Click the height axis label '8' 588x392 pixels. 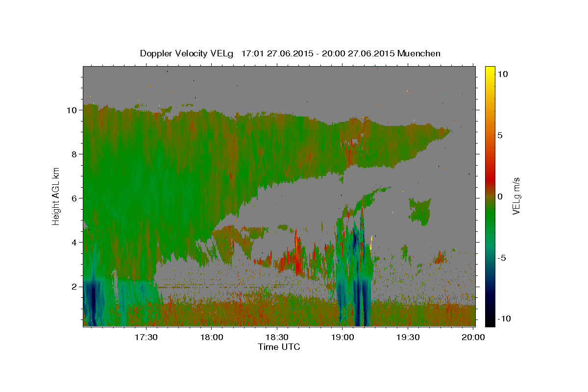[x=74, y=154]
